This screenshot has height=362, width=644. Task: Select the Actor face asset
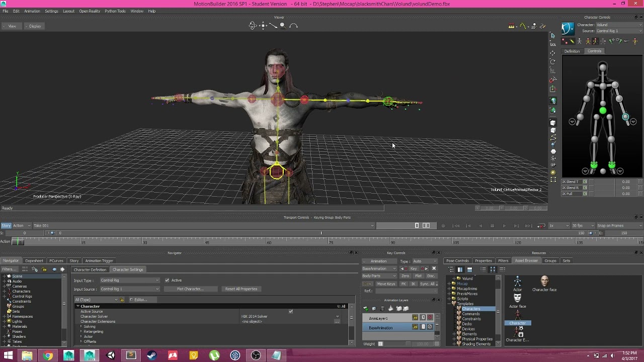[517, 301]
